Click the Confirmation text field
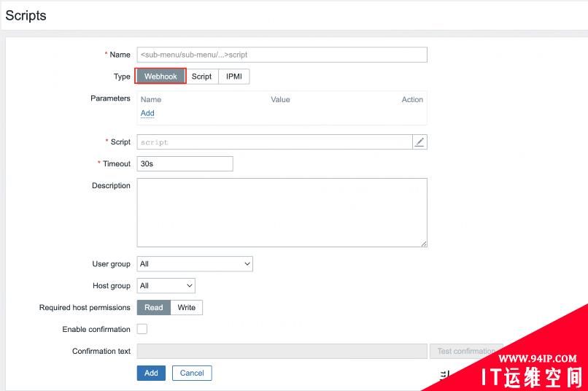The image size is (588, 391). click(x=282, y=352)
